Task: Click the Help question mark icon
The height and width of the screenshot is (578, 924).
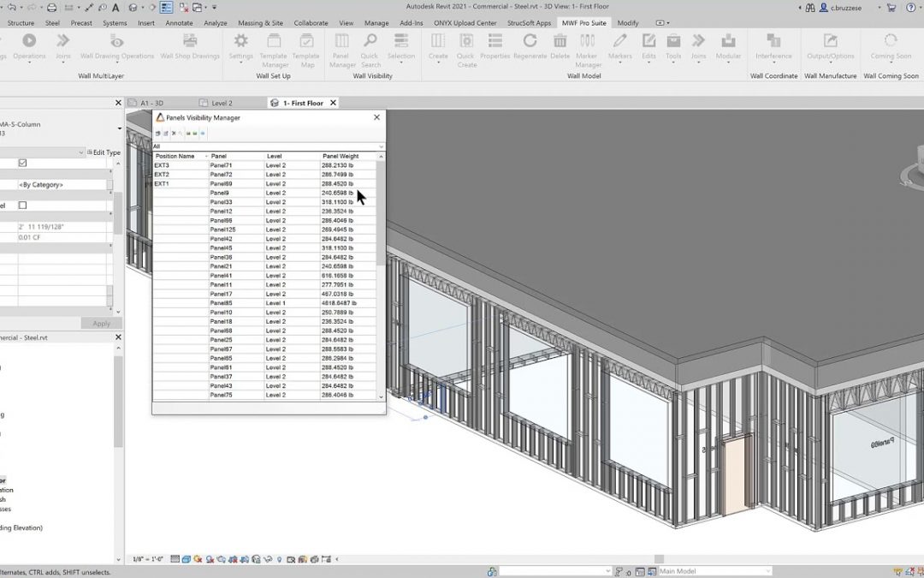Action: (x=912, y=7)
